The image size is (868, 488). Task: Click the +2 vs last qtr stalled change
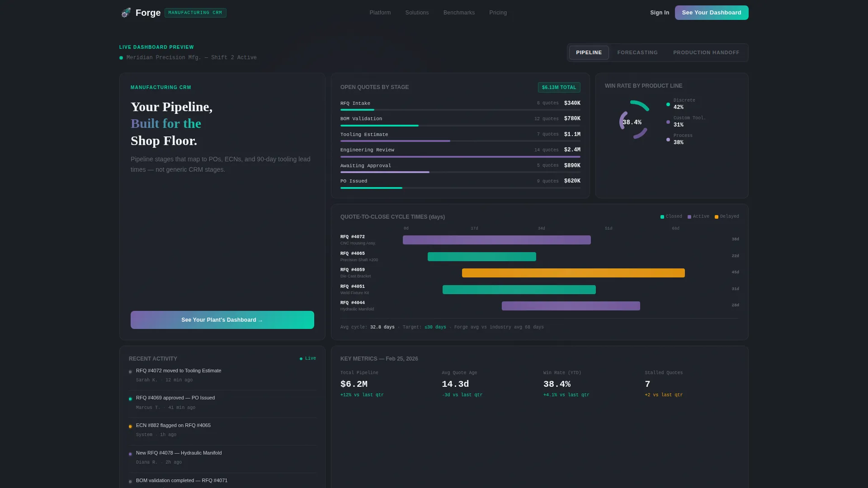tap(664, 395)
